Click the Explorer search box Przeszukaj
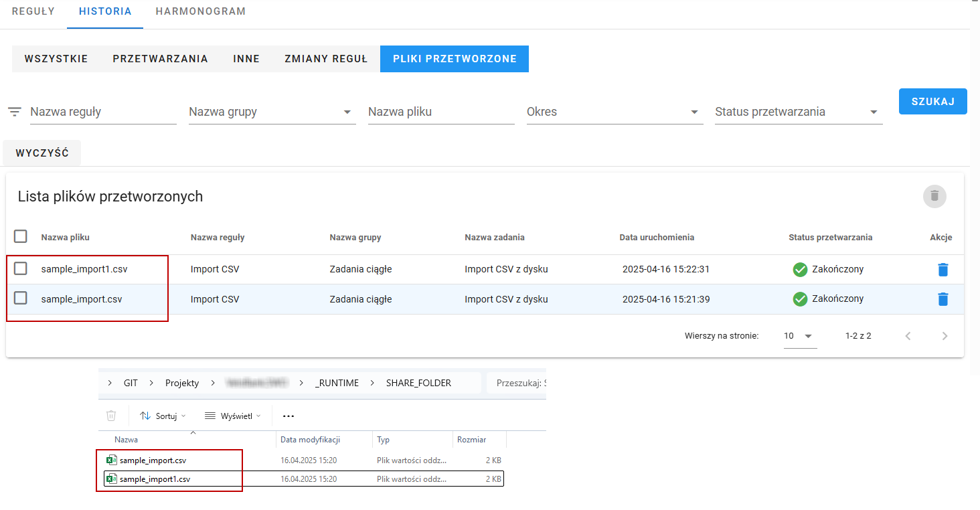 tap(516, 383)
